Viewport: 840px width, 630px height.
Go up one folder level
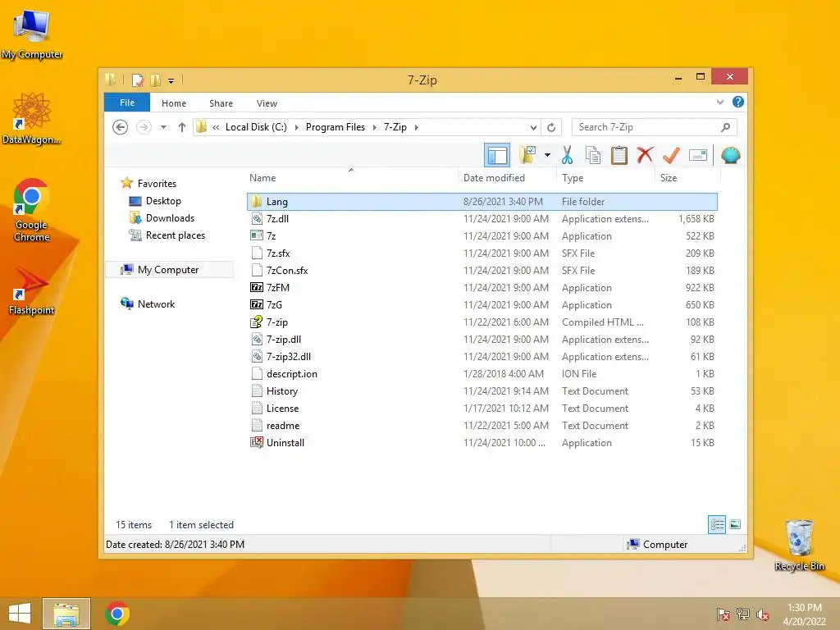pos(181,127)
